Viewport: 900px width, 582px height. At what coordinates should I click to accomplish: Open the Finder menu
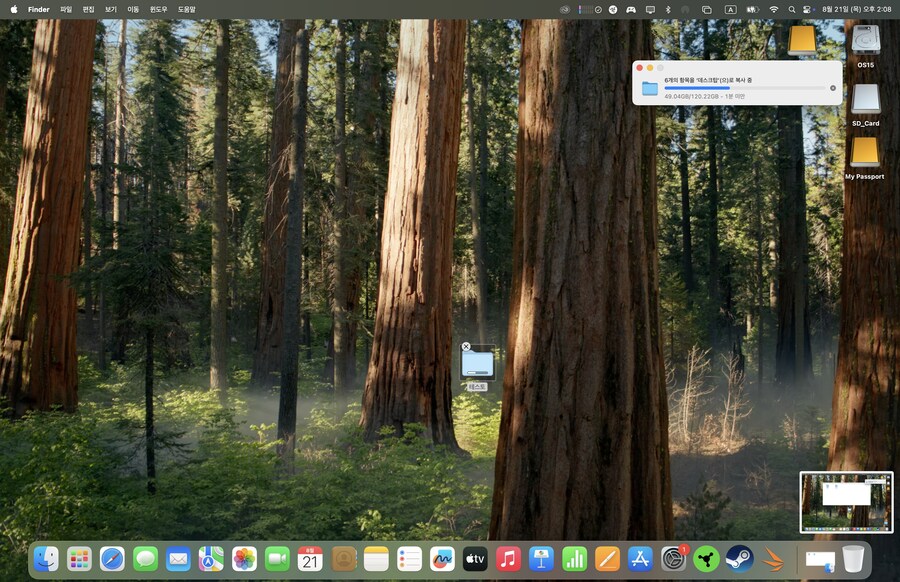(39, 9)
